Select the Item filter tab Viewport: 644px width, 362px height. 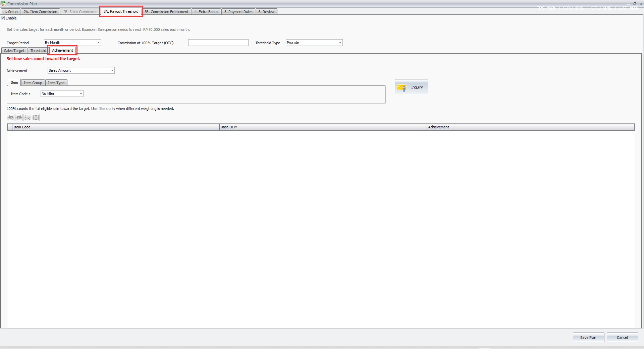[x=14, y=82]
